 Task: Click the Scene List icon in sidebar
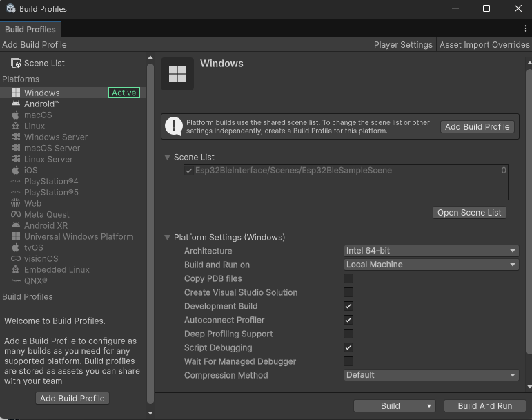pyautogui.click(x=16, y=63)
